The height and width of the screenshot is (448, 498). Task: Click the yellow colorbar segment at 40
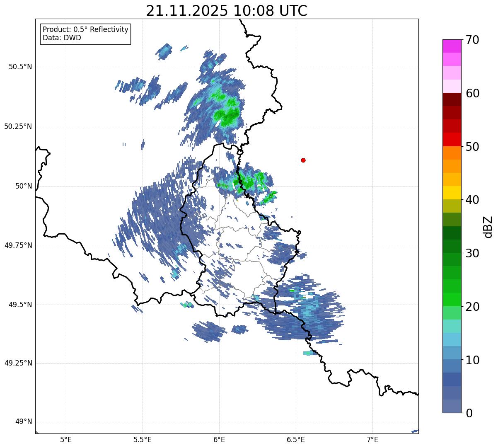[x=452, y=193]
